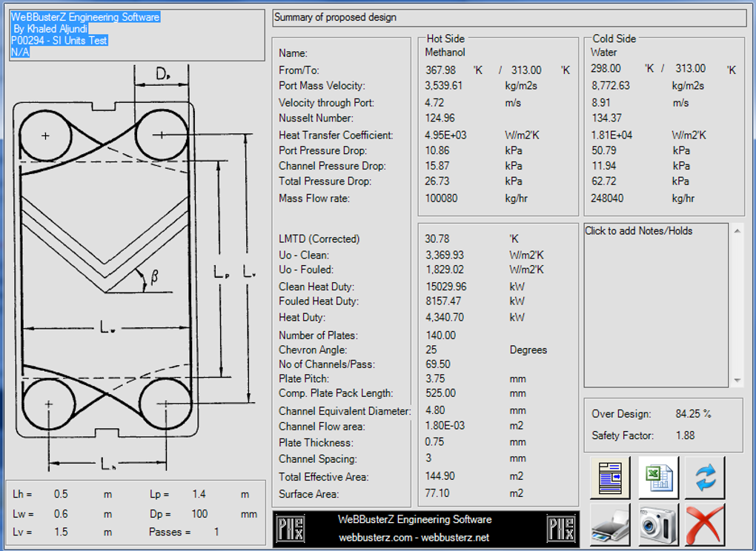Click the Cold Side name Water
Image resolution: width=756 pixels, height=551 pixels.
coord(603,53)
